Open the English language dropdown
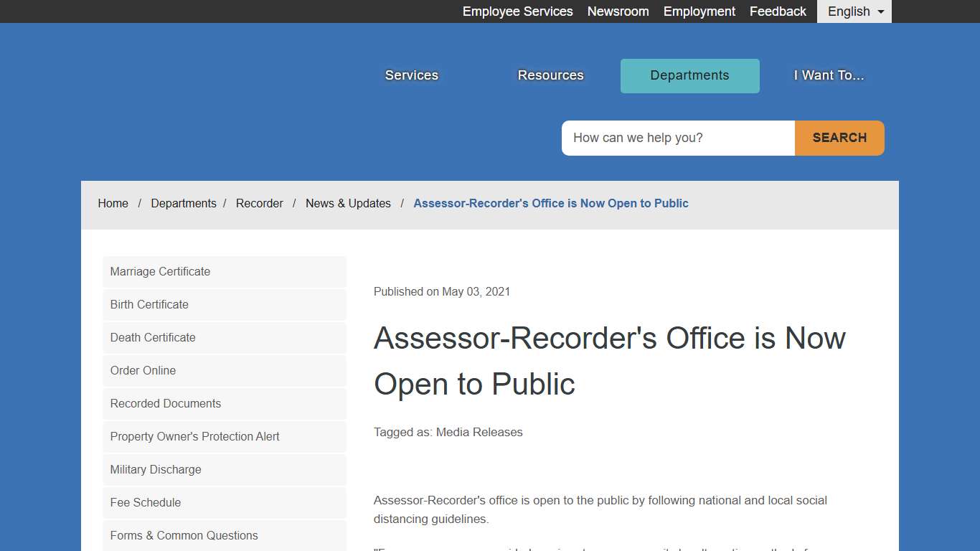 click(853, 11)
